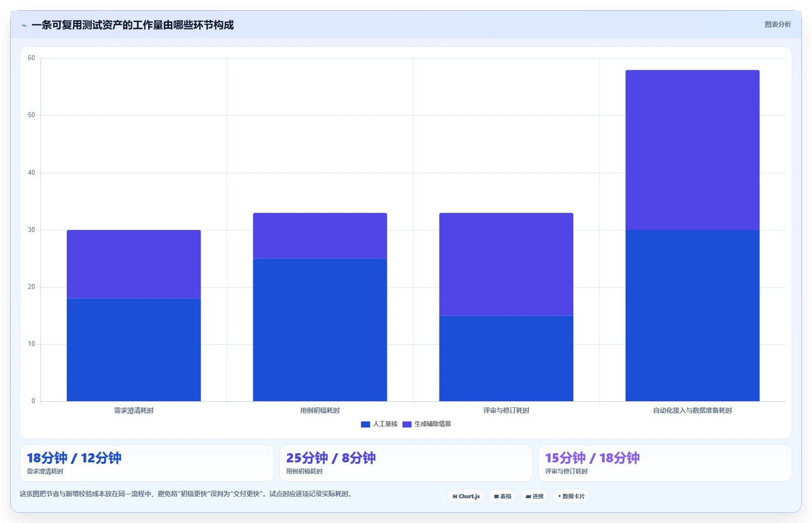
Task: Click the 生成辅助情景 bar segment for 自动化接入与数据准备耗时
Action: pyautogui.click(x=692, y=150)
